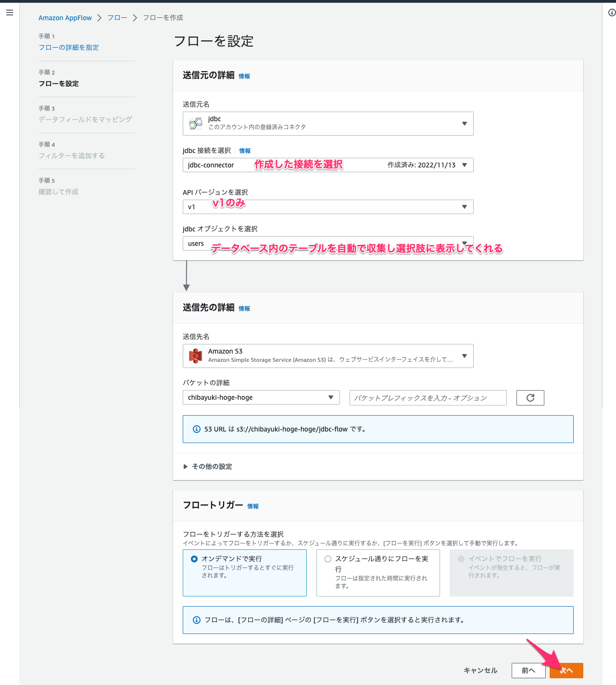Refresh the S3 bucket list

pos(530,398)
